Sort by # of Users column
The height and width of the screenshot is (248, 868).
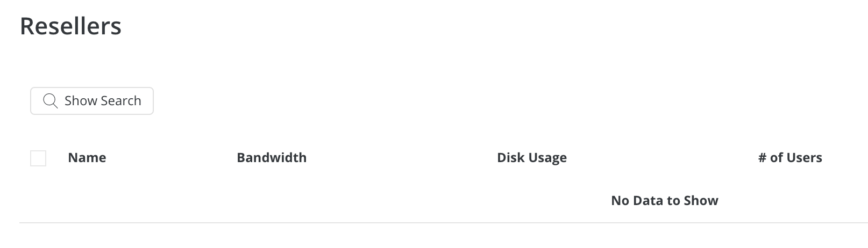pyautogui.click(x=790, y=158)
